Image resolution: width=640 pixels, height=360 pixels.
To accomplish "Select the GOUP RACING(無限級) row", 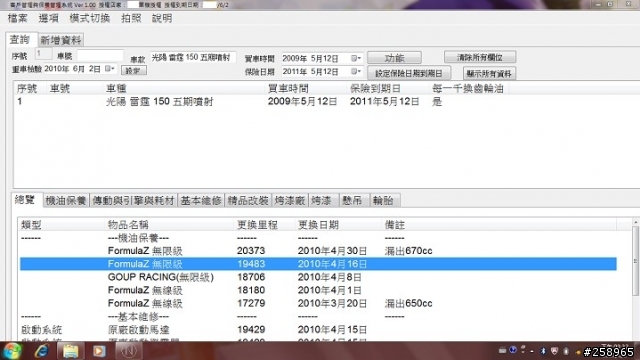I will click(318, 277).
